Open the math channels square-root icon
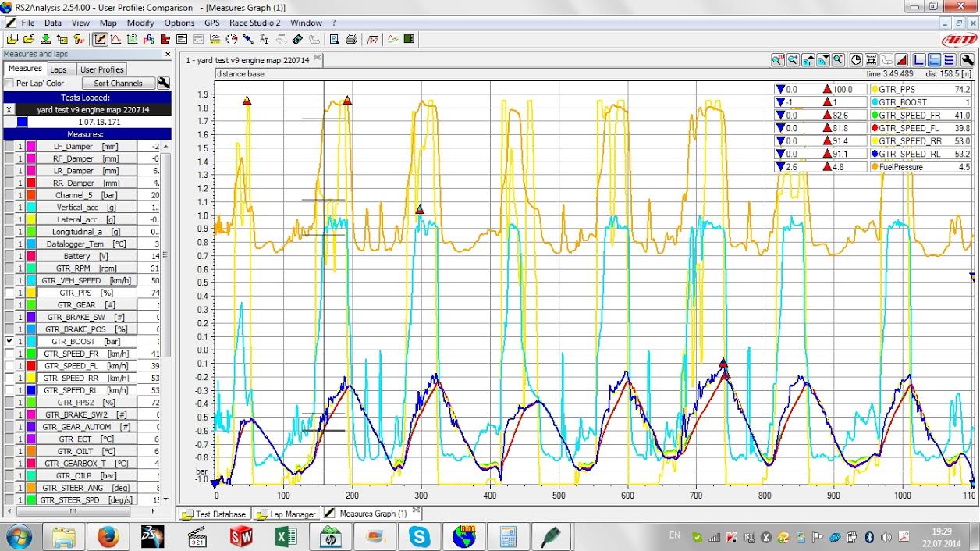980x551 pixels. [372, 39]
